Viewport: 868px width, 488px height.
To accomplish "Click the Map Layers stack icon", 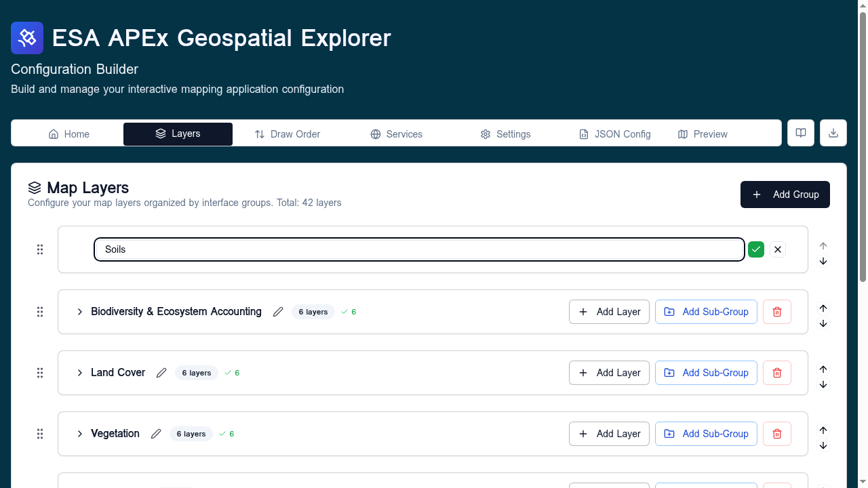I will click(x=35, y=188).
